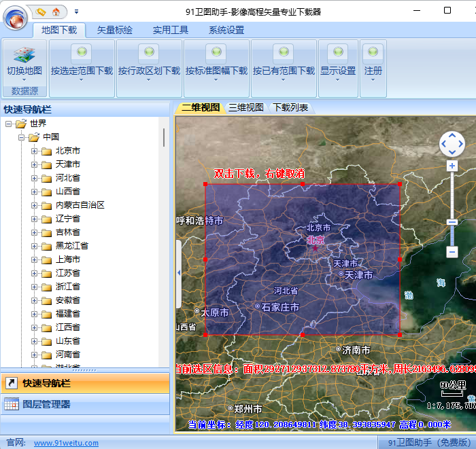Open the 实用工具 ribbon tab
Viewport: 476px width, 449px height.
point(171,30)
